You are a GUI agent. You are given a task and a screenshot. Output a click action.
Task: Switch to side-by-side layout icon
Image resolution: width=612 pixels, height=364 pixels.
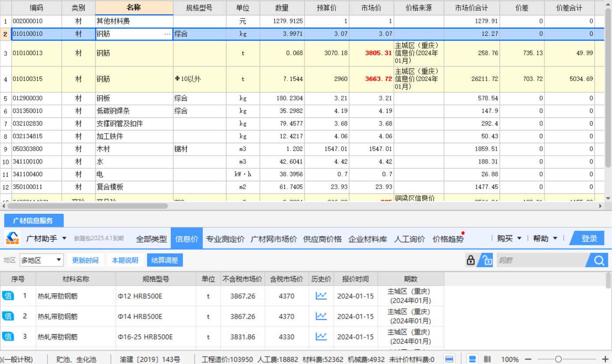488,359
